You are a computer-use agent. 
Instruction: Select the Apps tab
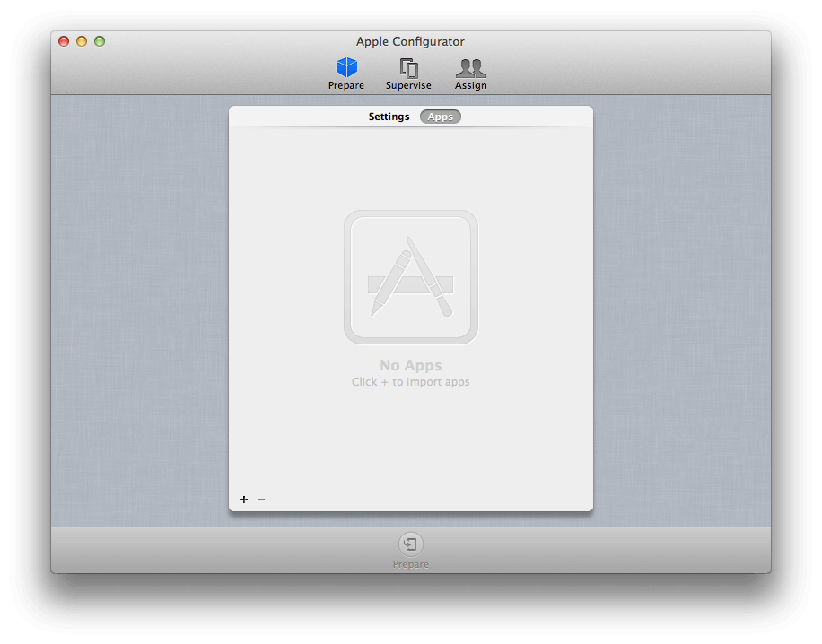click(x=441, y=117)
